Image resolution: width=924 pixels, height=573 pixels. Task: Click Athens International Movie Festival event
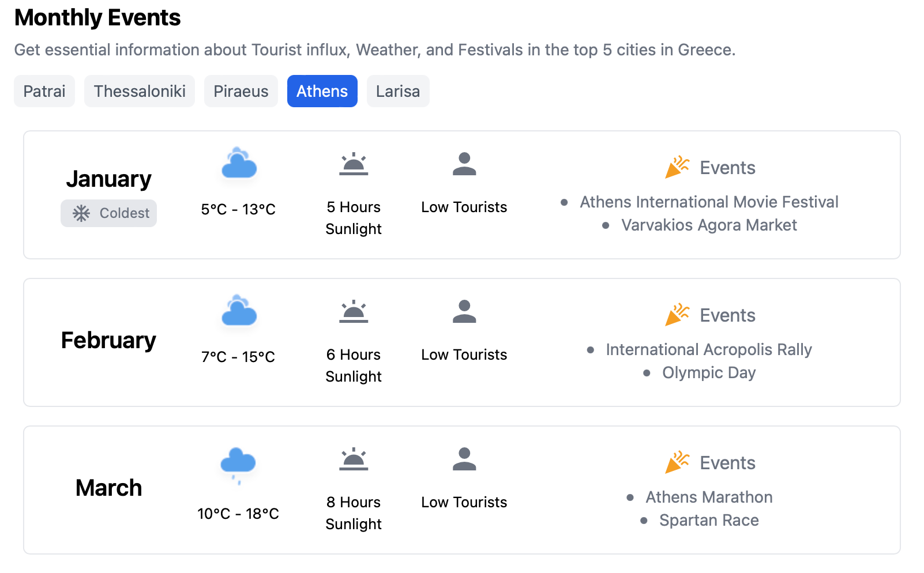(709, 202)
